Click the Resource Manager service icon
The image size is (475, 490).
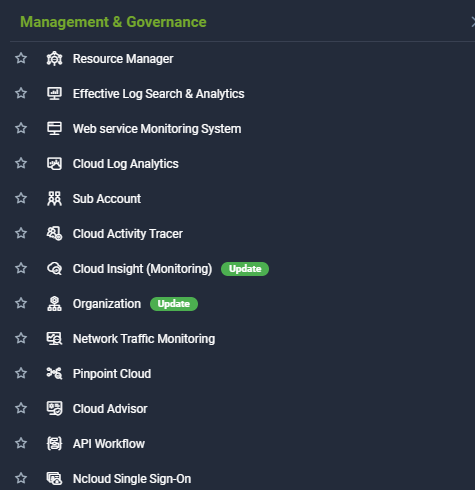click(54, 59)
